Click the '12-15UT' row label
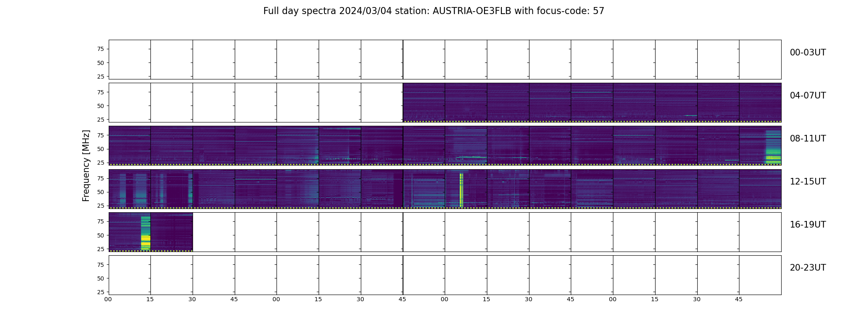The height and width of the screenshot is (331, 868). pyautogui.click(x=808, y=182)
